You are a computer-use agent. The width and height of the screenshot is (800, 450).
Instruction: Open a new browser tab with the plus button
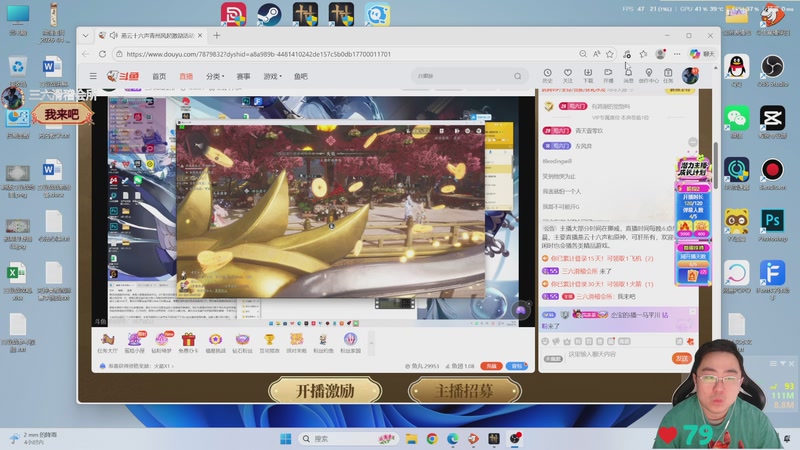coord(217,35)
